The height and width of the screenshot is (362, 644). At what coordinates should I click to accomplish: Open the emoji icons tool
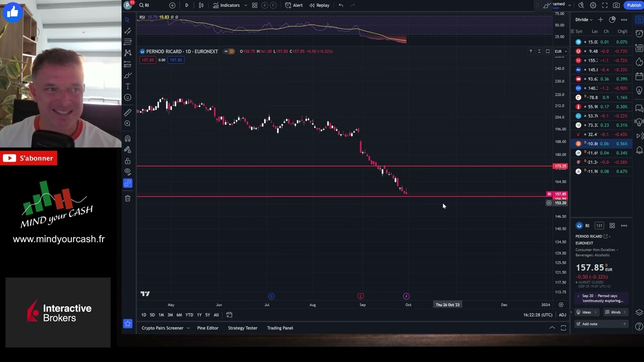128,98
